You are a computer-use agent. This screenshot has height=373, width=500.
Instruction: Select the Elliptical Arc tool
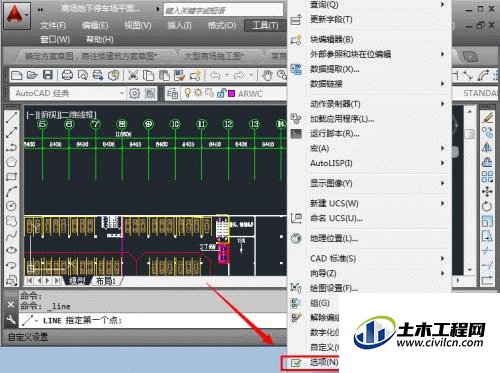click(x=11, y=265)
